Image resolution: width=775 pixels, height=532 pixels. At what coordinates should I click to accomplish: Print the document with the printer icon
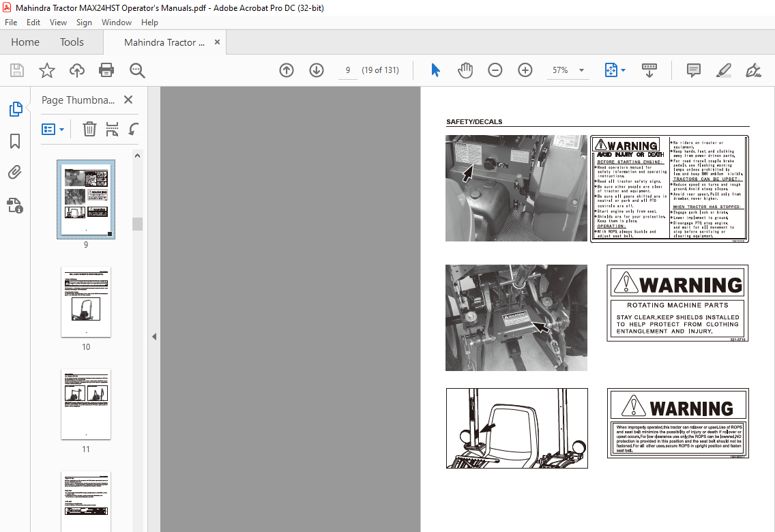click(x=106, y=71)
